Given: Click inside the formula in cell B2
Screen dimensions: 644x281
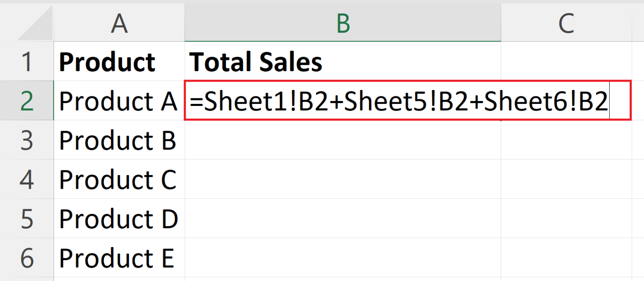Looking at the screenshot, I should (x=398, y=101).
